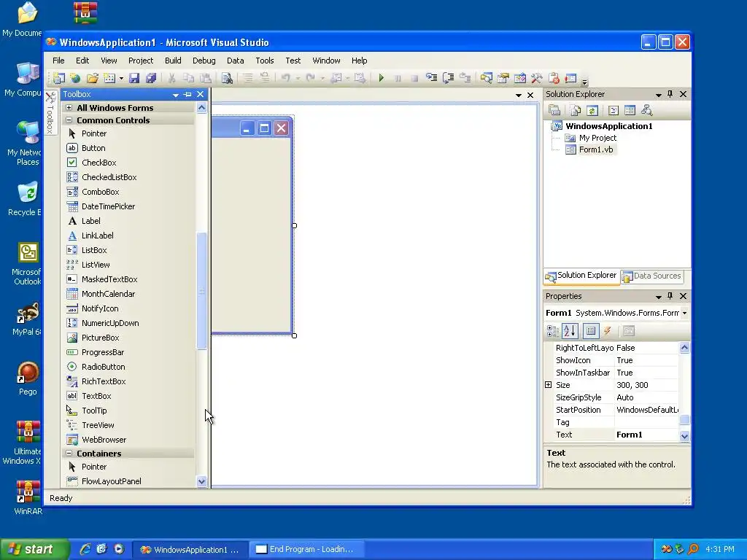
Task: Select My Project in Solution Explorer
Action: pyautogui.click(x=597, y=138)
